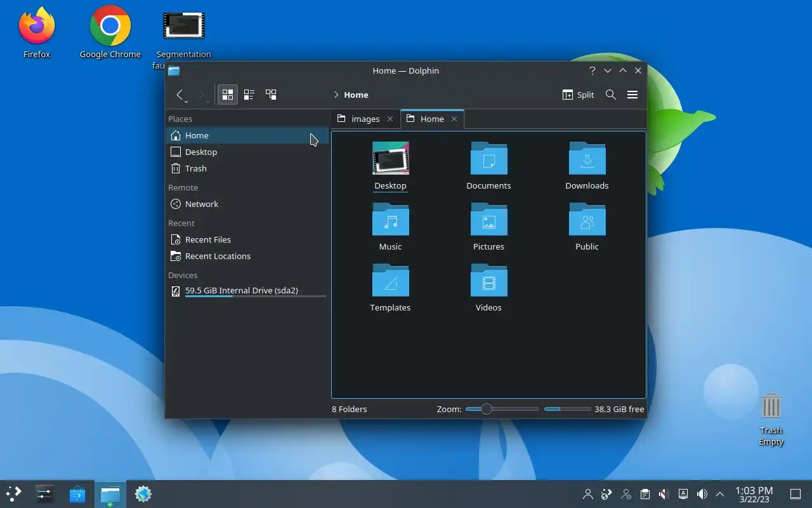
Task: Open Firefox desktop shortcut
Action: [37, 33]
